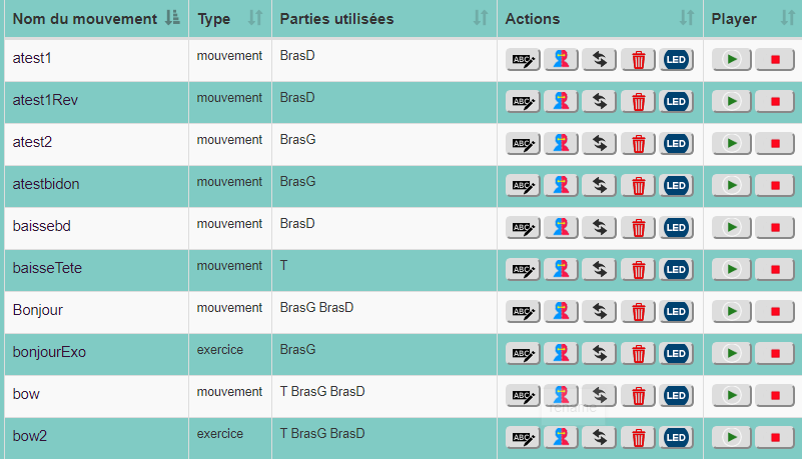Open LED settings for Bonjour
The image size is (802, 459).
676,312
